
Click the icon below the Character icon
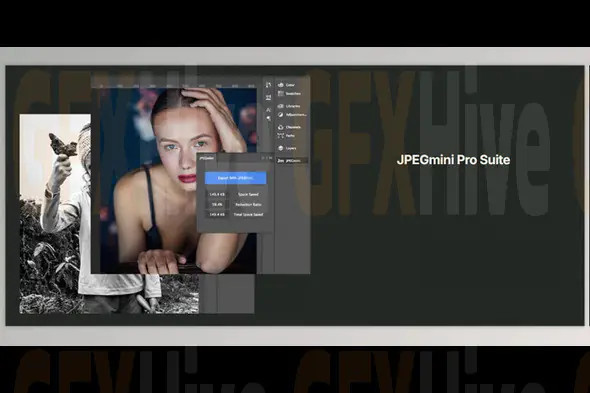[268, 119]
